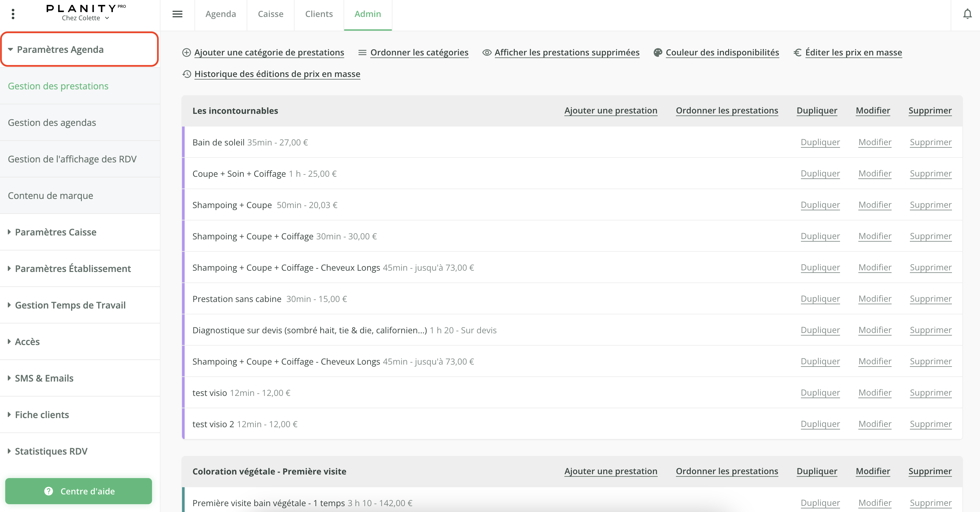980x512 pixels.
Task: Click Supprimer for test visio 2
Action: pyautogui.click(x=930, y=424)
